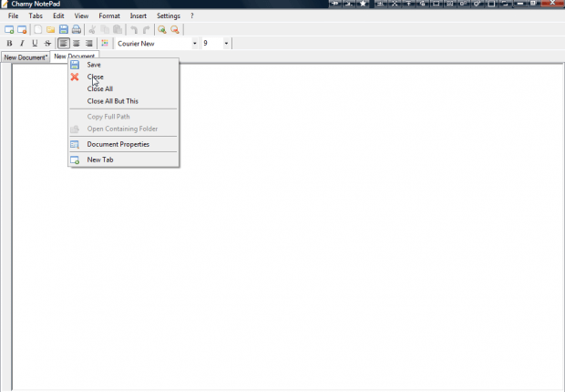Zoom in with the green magnifier icon

(162, 29)
